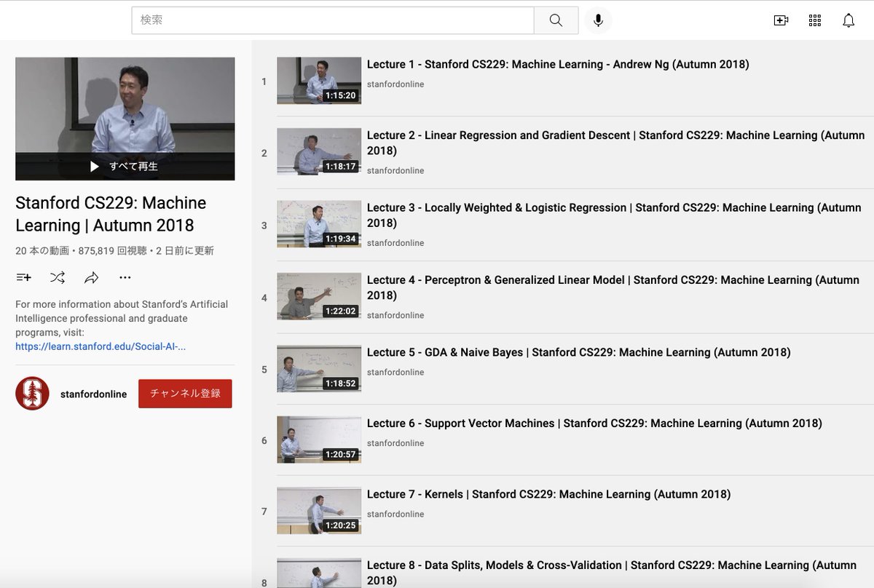The width and height of the screenshot is (874, 588).
Task: Open the learn.stanford.edu link
Action: click(101, 346)
